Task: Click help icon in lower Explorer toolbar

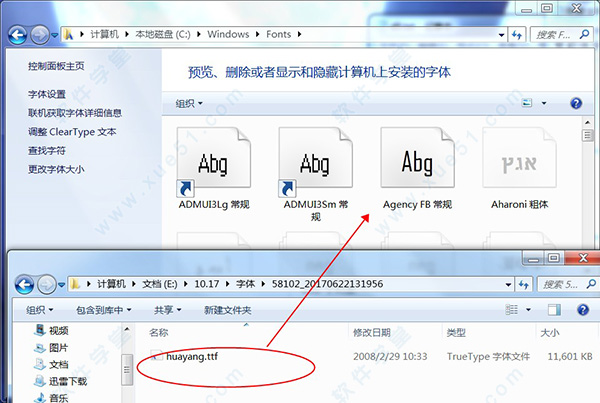Action: pos(577,310)
